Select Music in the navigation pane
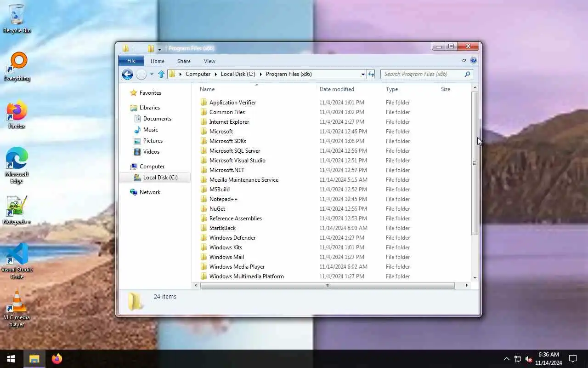Screen dimensions: 588x368 (x=151, y=130)
